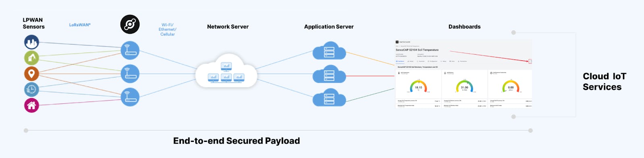Select the gauge showing 0.00 value
This screenshot has height=158, width=644.
tap(511, 86)
